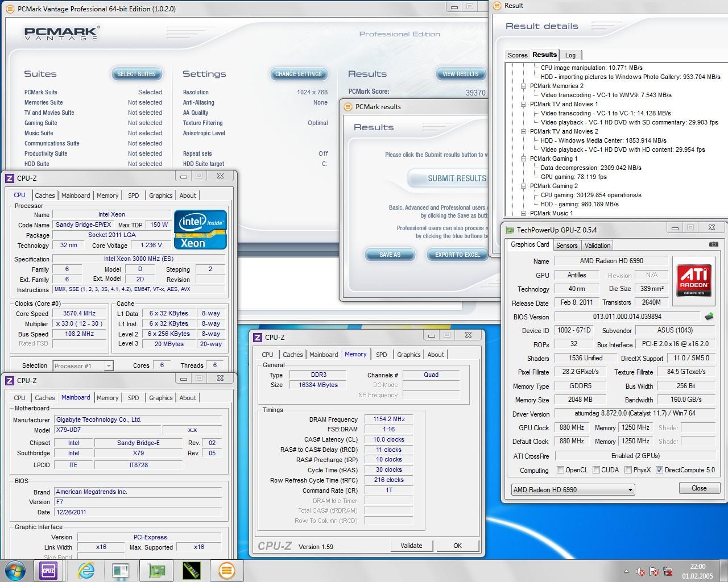Open the Log tab in Result details

coord(570,55)
